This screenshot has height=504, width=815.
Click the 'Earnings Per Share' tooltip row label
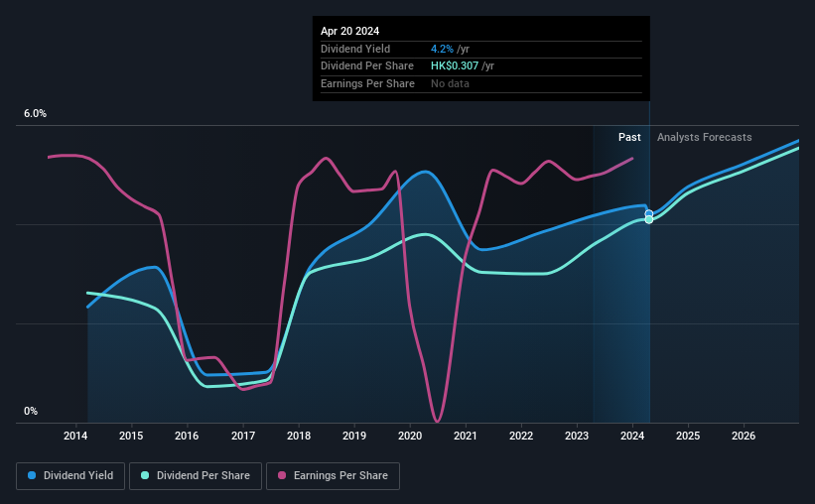point(367,83)
